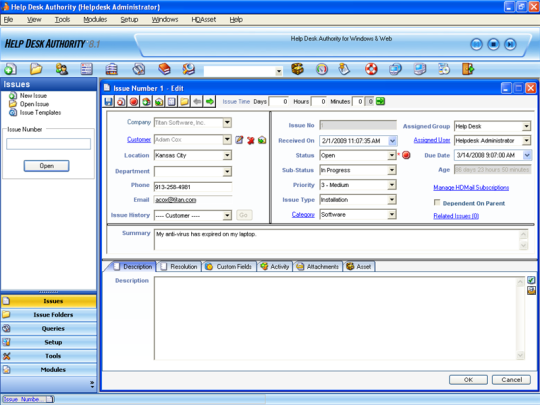Click the stop playback button in banner

pos(493,44)
